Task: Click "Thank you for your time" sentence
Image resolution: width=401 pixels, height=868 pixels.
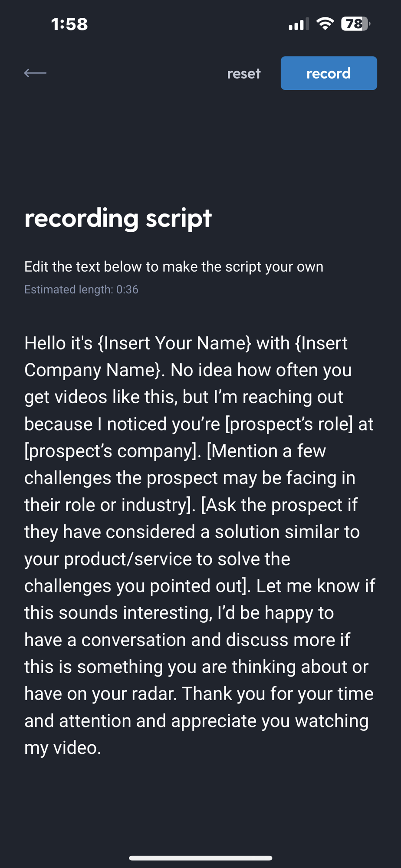Action: pos(277,694)
